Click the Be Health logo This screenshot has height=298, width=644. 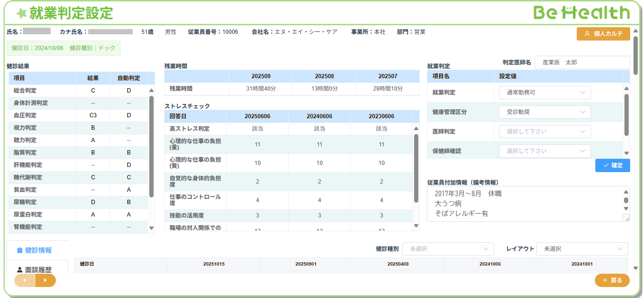pos(582,13)
